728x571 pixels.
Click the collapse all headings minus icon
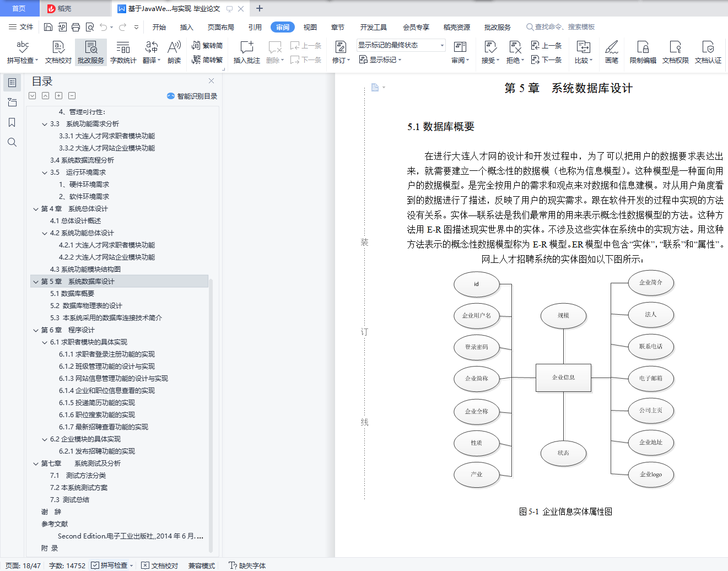[x=72, y=95]
